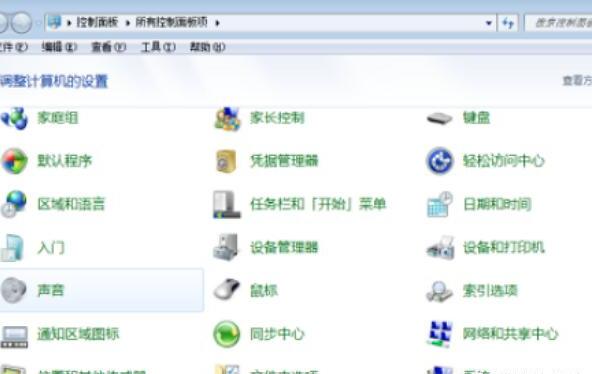Select the 声音 label

click(51, 291)
